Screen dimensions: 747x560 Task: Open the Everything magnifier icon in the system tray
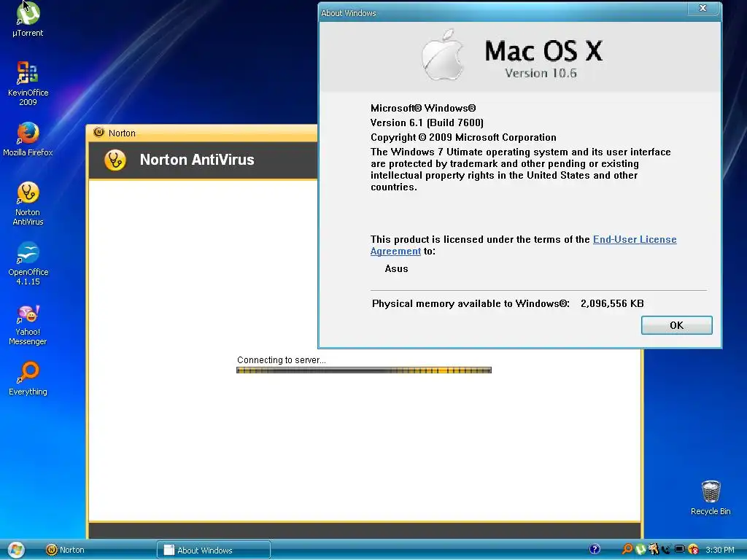627,549
